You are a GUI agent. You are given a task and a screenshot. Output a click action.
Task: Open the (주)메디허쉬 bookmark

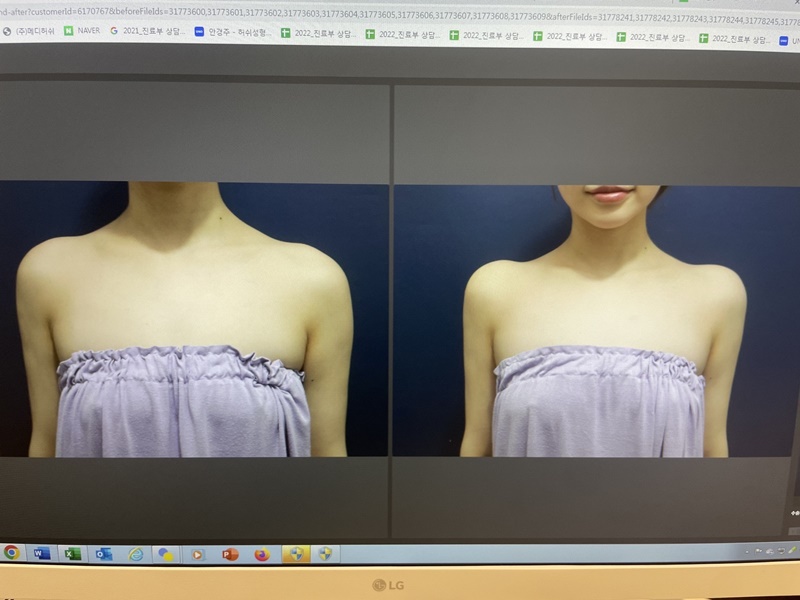[x=30, y=33]
